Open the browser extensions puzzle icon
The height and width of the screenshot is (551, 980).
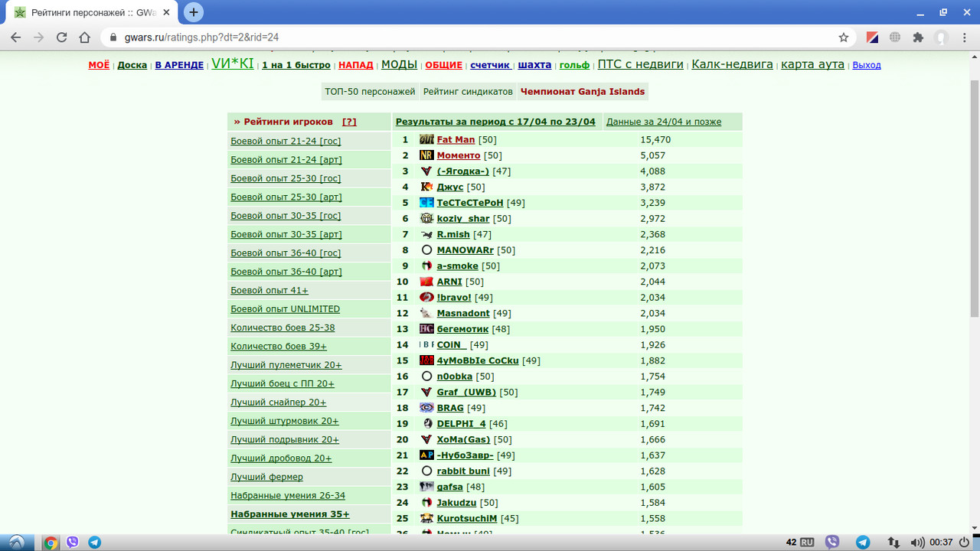tap(918, 37)
